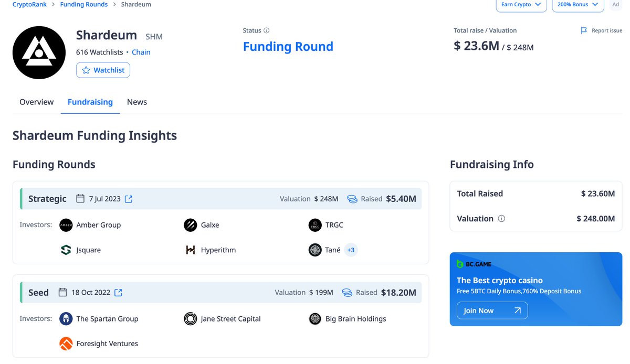Screen dimensions: 630x364
Task: Click the Report issue flag
Action: [x=584, y=30]
